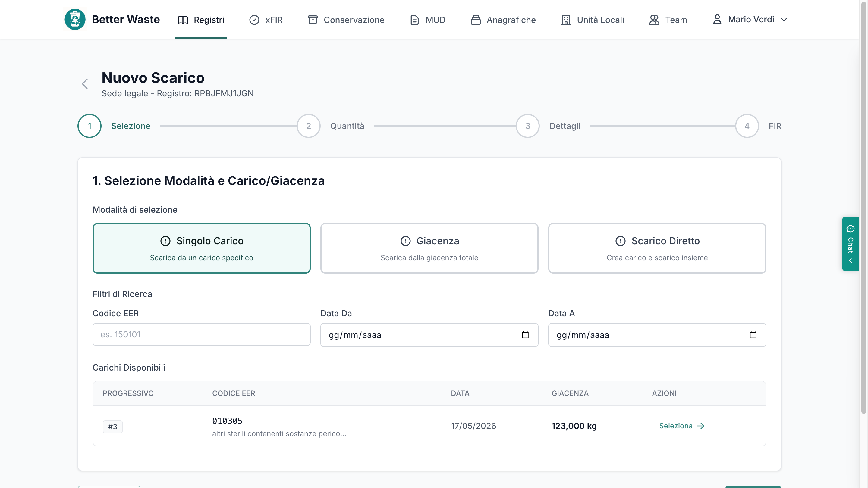
Task: Click the Seleziona arrow icon
Action: (x=700, y=426)
